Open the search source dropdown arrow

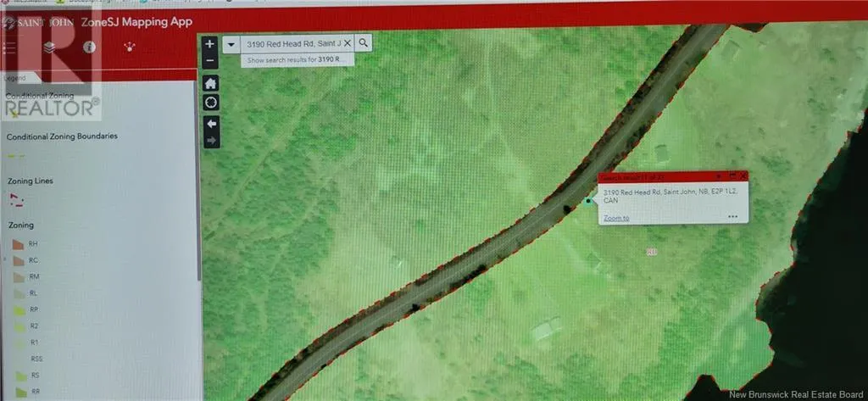[231, 44]
